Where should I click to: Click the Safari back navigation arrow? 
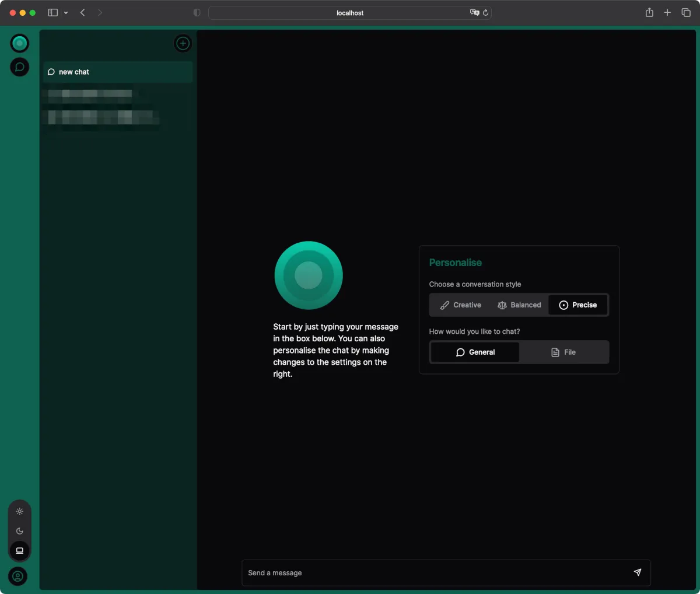pyautogui.click(x=83, y=13)
